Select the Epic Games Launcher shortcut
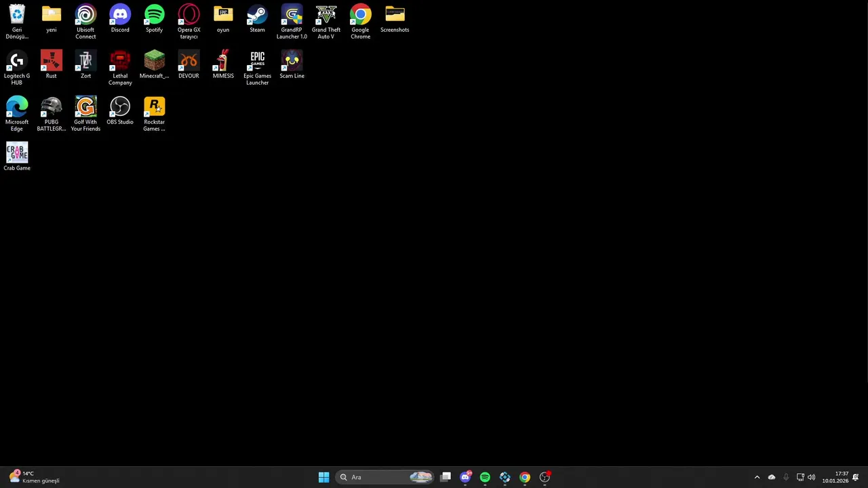868x488 pixels. click(x=257, y=68)
